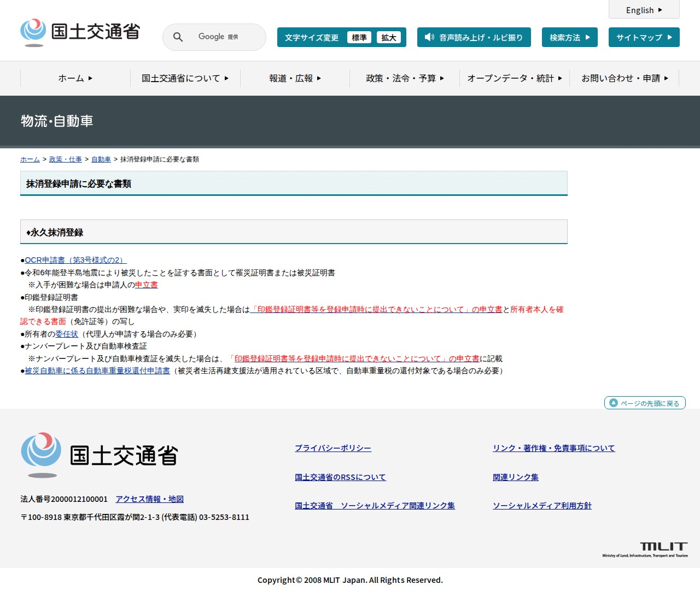This screenshot has height=596, width=700.
Task: Open the 自動車 breadcrumb link
Action: [101, 159]
